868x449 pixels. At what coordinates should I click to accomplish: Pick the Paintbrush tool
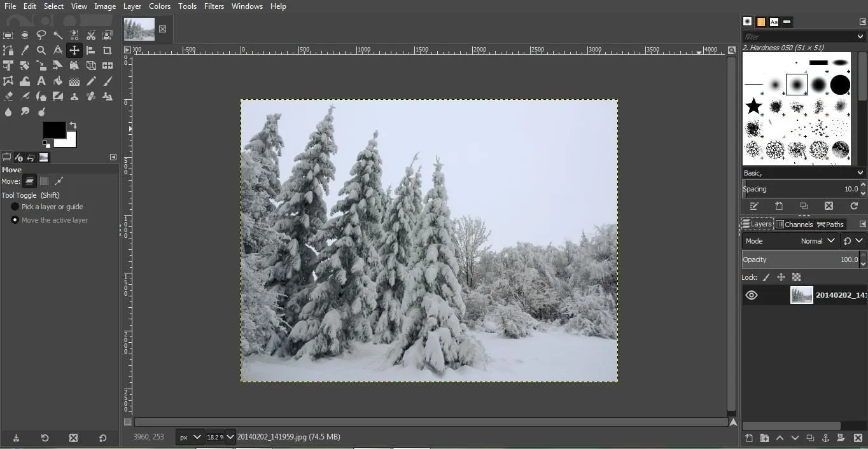(x=107, y=81)
